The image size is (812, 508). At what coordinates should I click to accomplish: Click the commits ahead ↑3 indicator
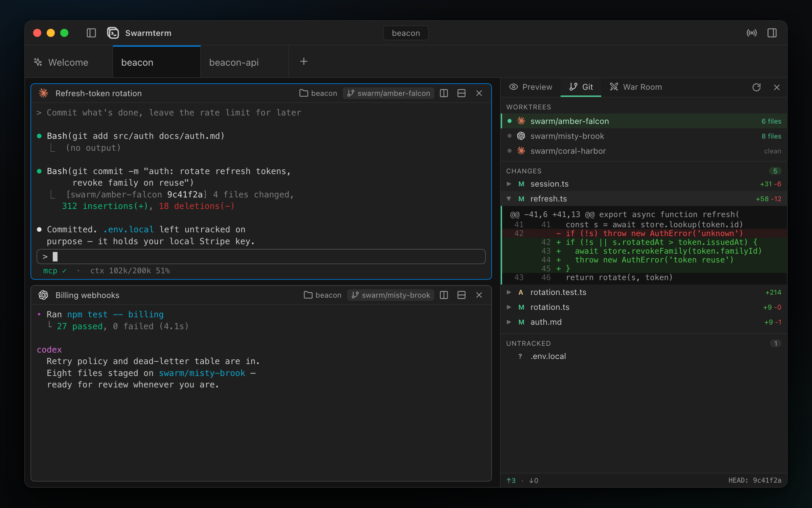tap(511, 480)
